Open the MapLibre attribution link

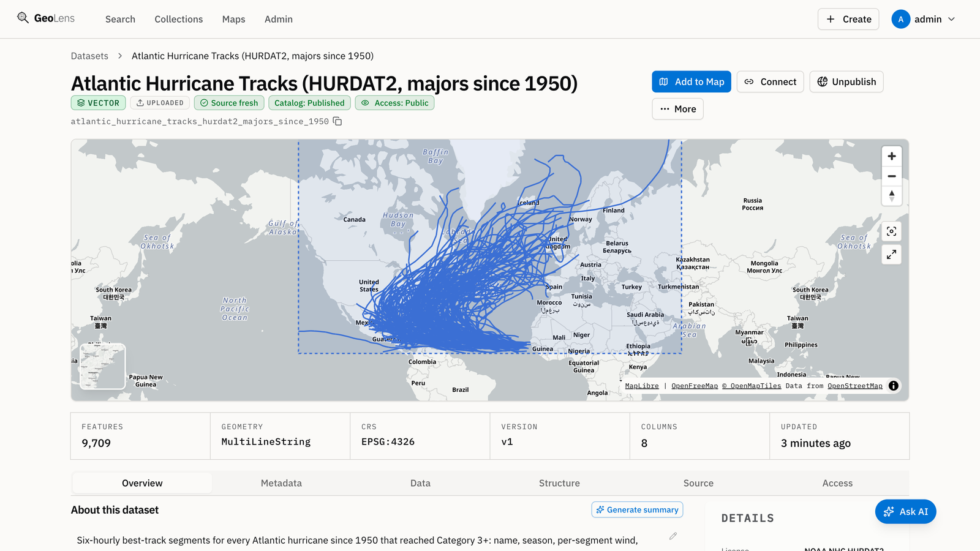click(x=642, y=386)
